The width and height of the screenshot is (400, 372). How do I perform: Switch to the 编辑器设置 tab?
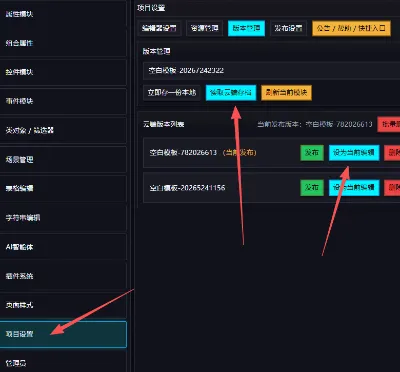coord(159,28)
